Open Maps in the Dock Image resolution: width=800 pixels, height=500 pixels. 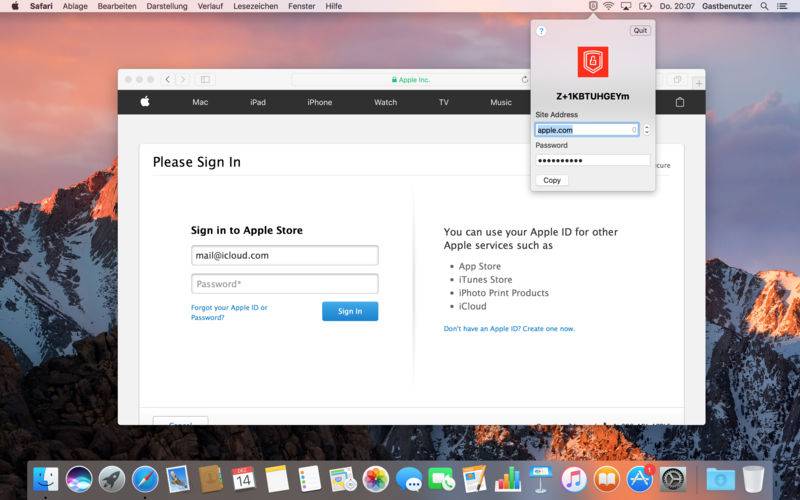tap(342, 479)
